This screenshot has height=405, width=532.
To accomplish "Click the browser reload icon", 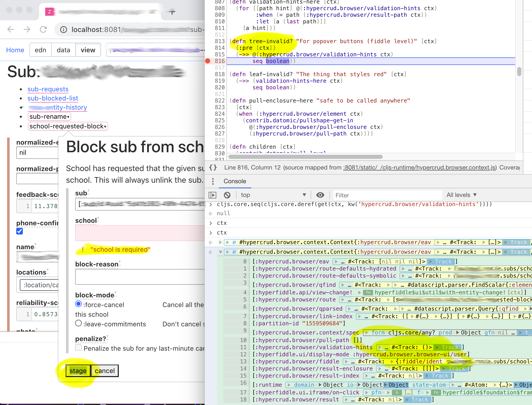I will click(43, 30).
